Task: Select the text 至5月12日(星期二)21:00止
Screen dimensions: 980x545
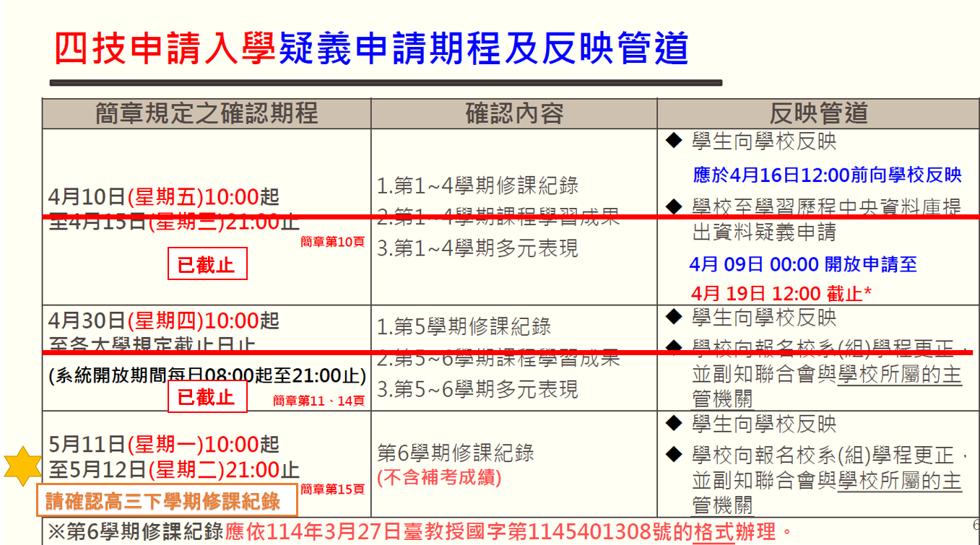Action: (x=174, y=470)
